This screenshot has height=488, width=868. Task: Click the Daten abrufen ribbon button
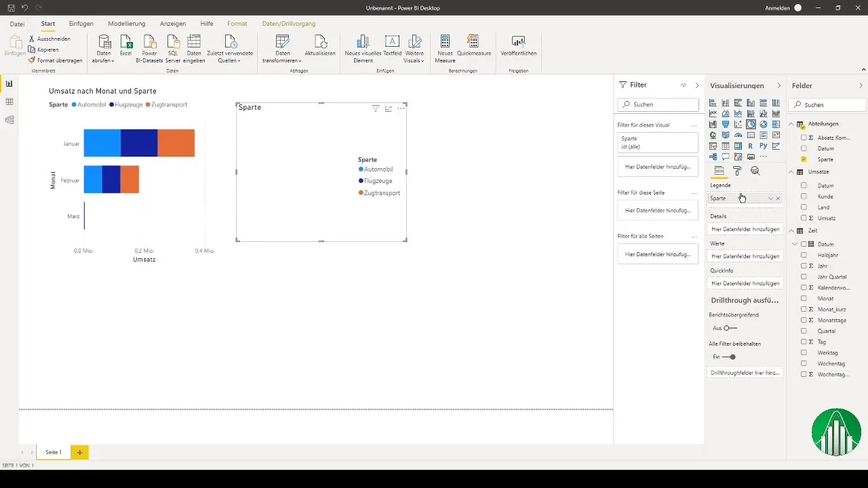tap(104, 49)
